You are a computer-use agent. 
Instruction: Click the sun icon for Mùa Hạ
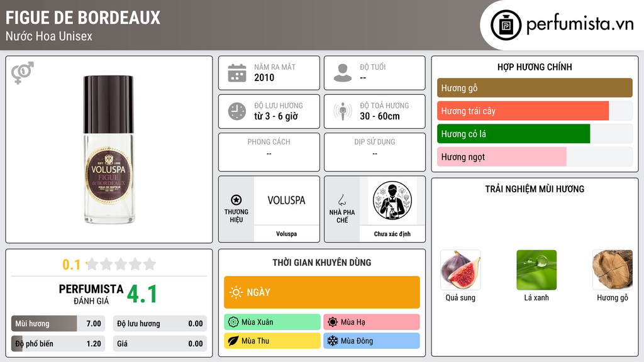pyautogui.click(x=333, y=322)
